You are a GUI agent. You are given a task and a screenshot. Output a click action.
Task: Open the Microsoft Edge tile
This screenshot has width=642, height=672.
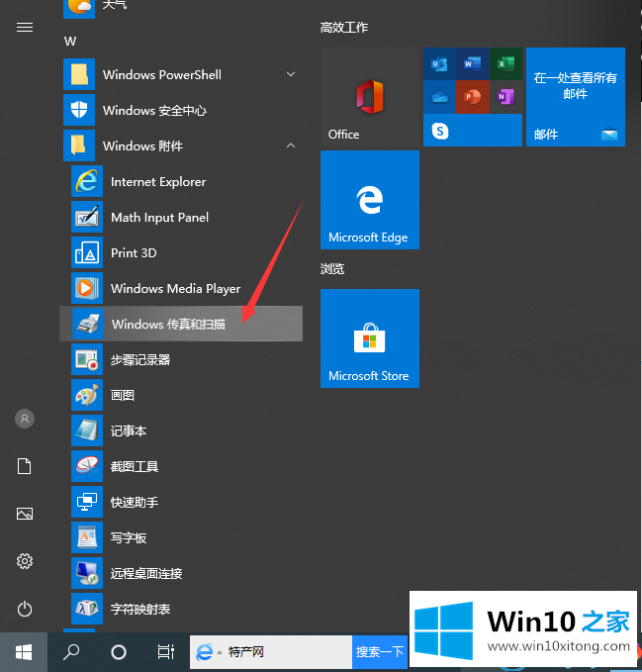click(370, 200)
